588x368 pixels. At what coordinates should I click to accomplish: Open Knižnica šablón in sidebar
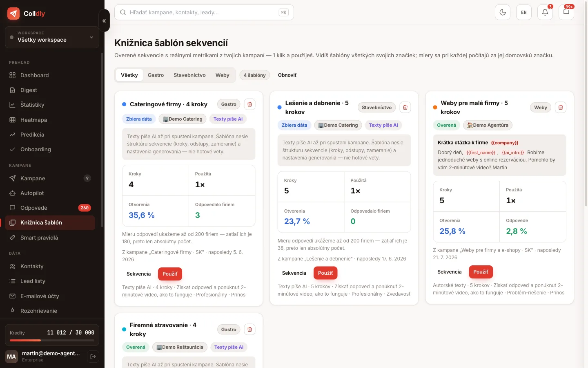pos(50,222)
